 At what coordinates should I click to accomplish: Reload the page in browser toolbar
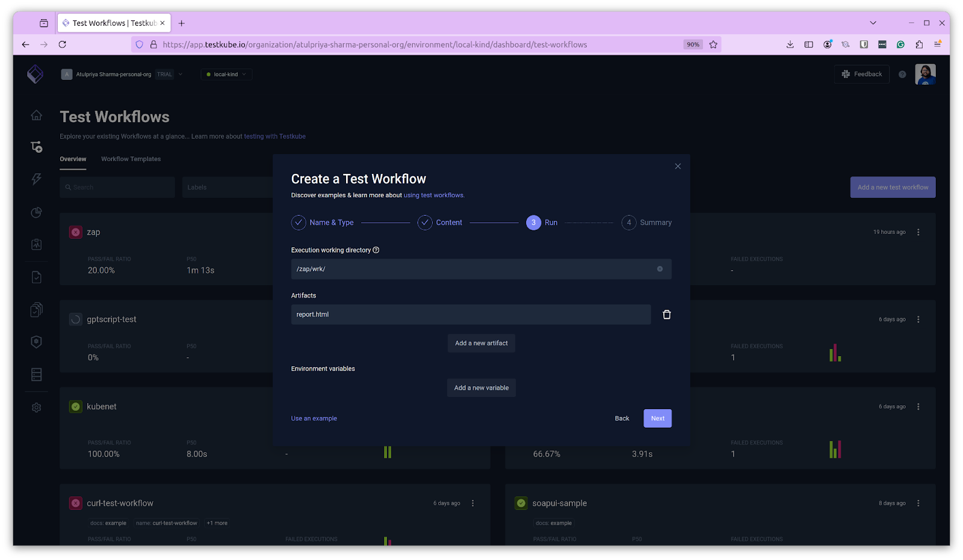point(62,45)
